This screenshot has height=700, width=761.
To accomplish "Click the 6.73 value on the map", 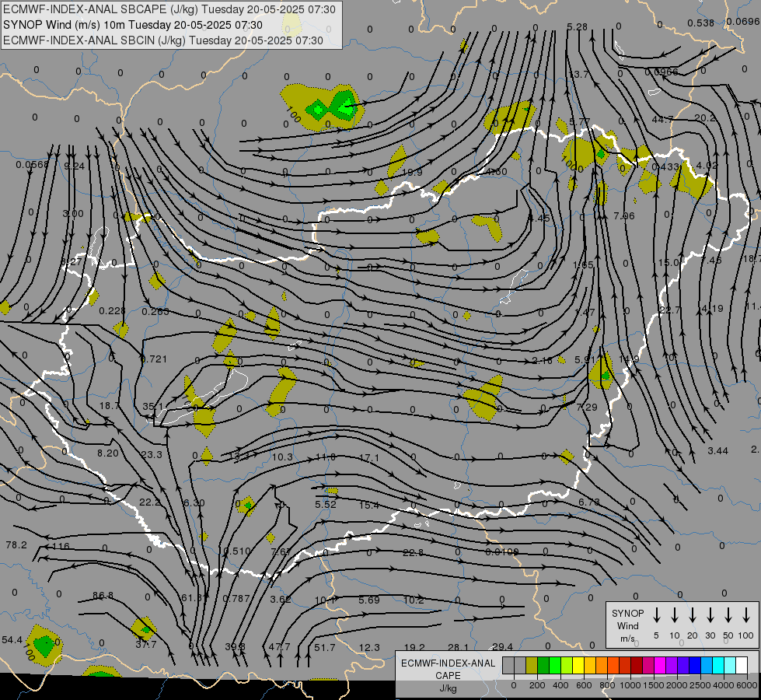I will click(x=589, y=502).
